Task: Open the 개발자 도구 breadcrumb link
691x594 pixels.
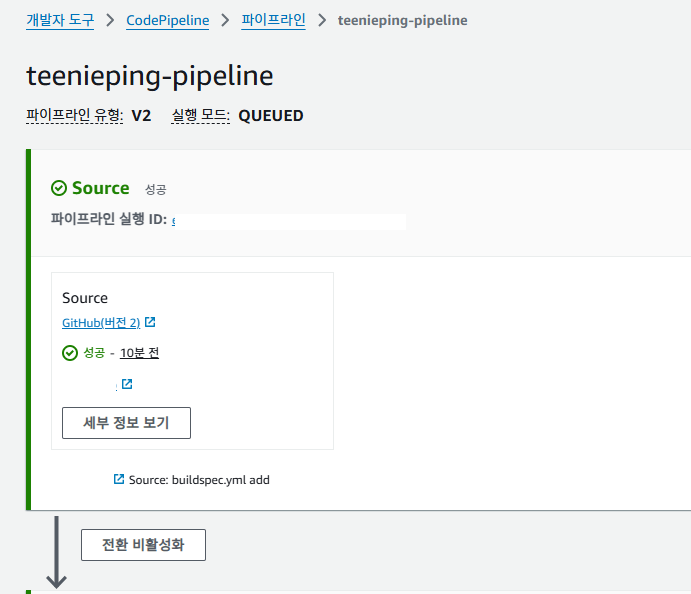Action: [60, 20]
